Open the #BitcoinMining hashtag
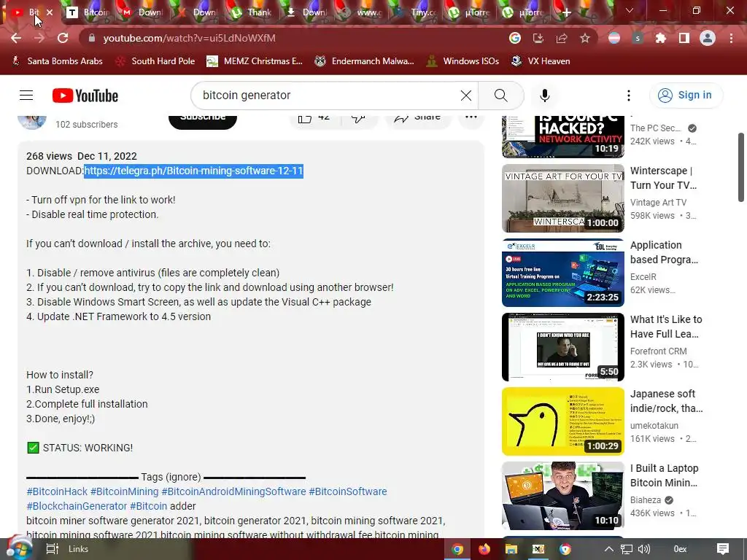 point(124,491)
